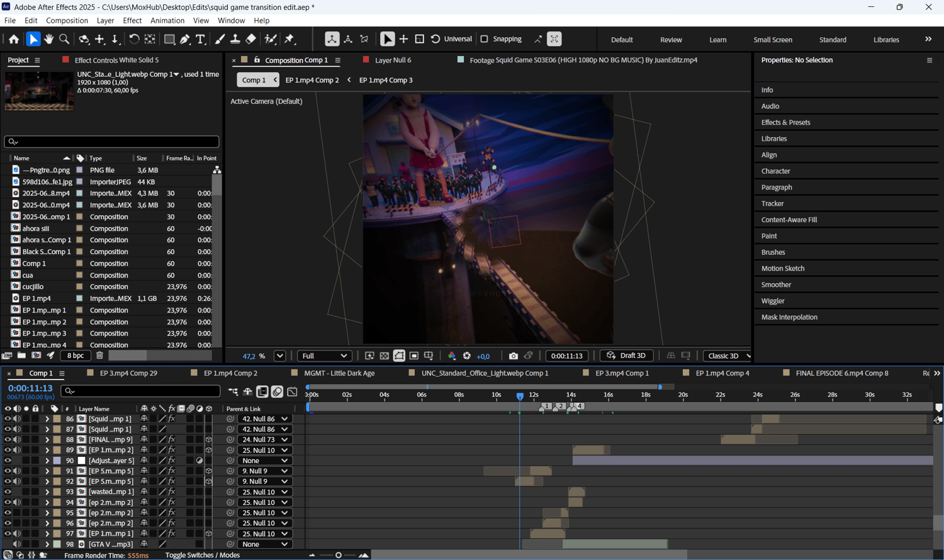Select the Type text tool
944x560 pixels.
tap(201, 39)
